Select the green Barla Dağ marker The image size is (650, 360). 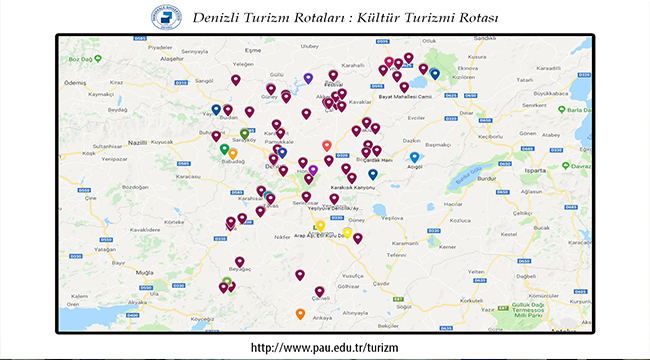562,109
